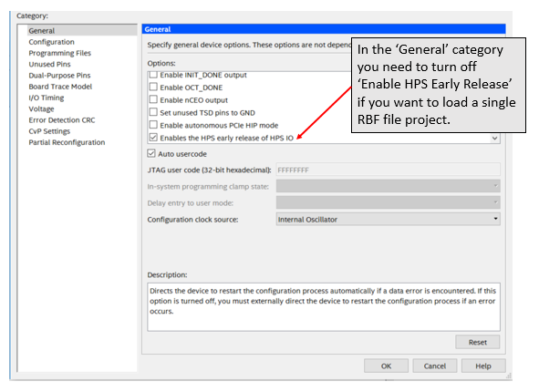Screen dimensions: 539x392
Task: Click the options list scroll-down arrow
Action: (x=494, y=138)
